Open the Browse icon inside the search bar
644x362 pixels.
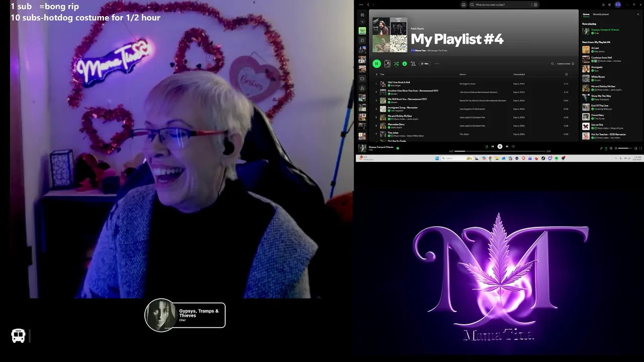(x=535, y=5)
